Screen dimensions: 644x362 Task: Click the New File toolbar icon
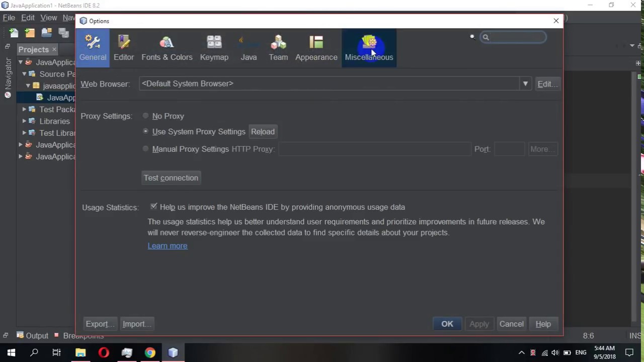click(14, 33)
